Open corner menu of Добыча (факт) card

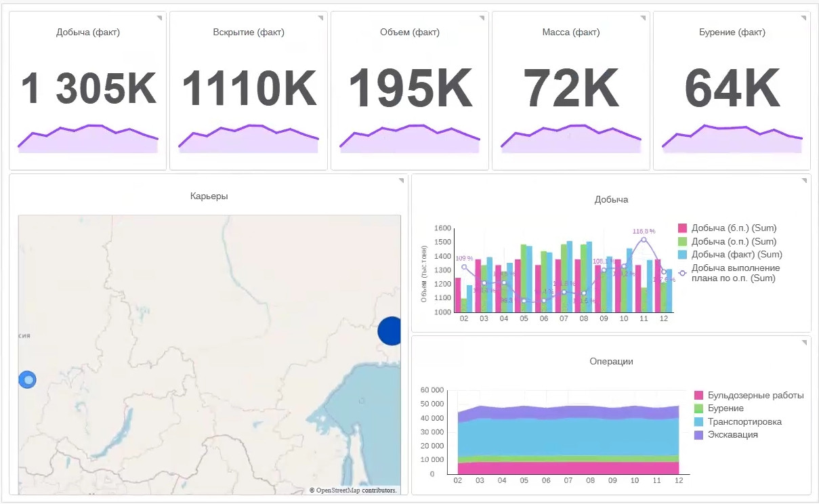coord(160,18)
